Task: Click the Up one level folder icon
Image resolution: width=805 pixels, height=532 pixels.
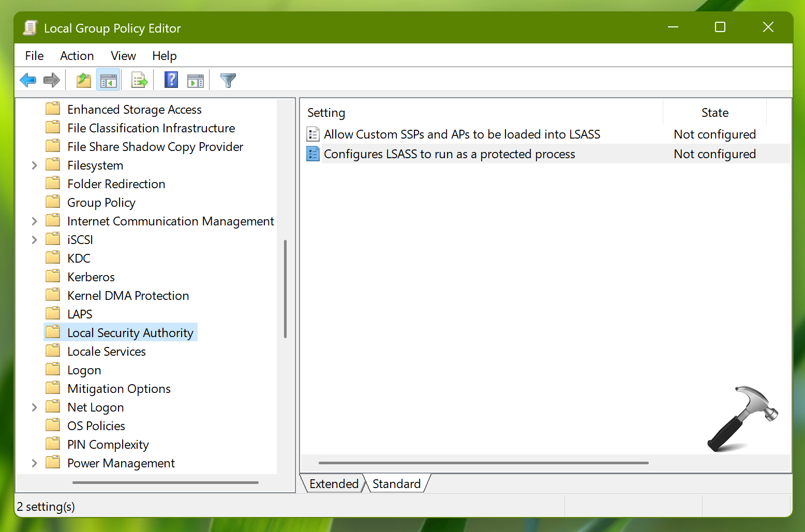Action: [83, 80]
